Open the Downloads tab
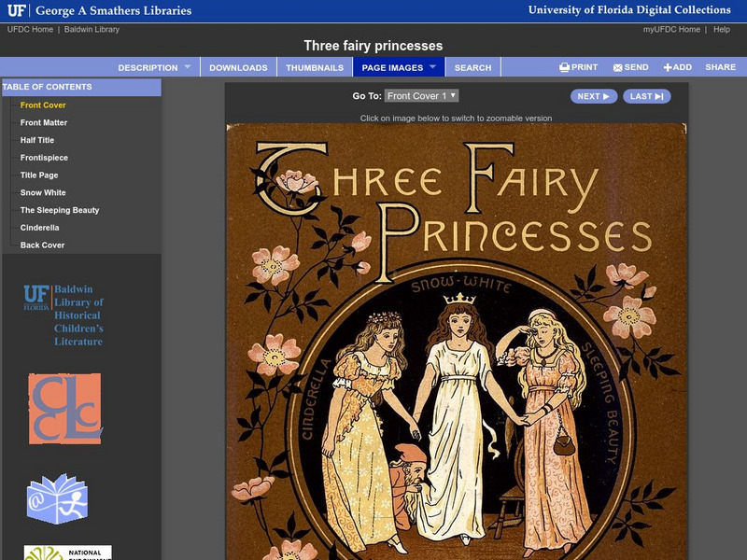 pos(238,67)
